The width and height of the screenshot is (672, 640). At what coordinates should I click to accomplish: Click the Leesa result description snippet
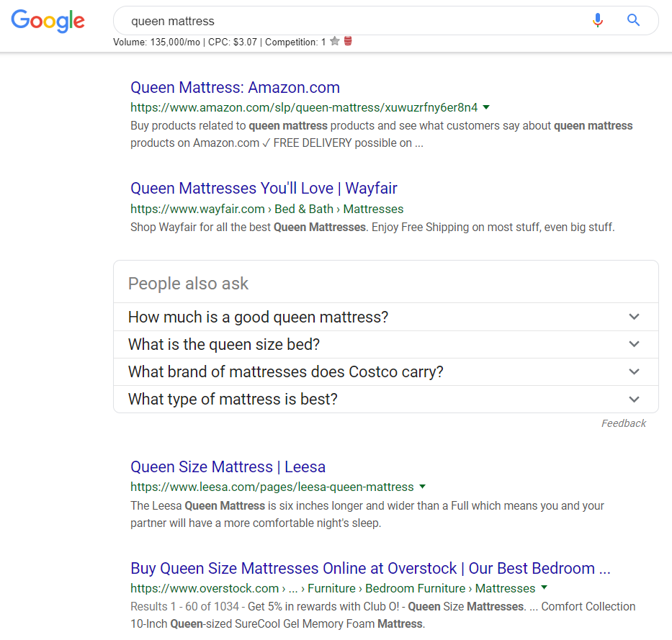click(367, 514)
